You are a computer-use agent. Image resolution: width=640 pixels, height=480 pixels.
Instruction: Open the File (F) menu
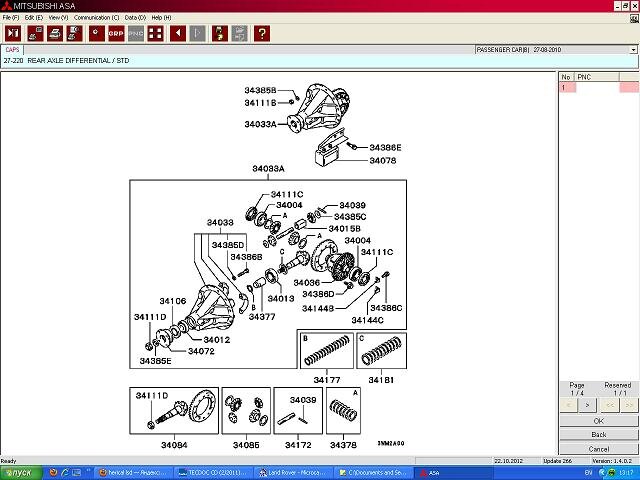(10, 18)
